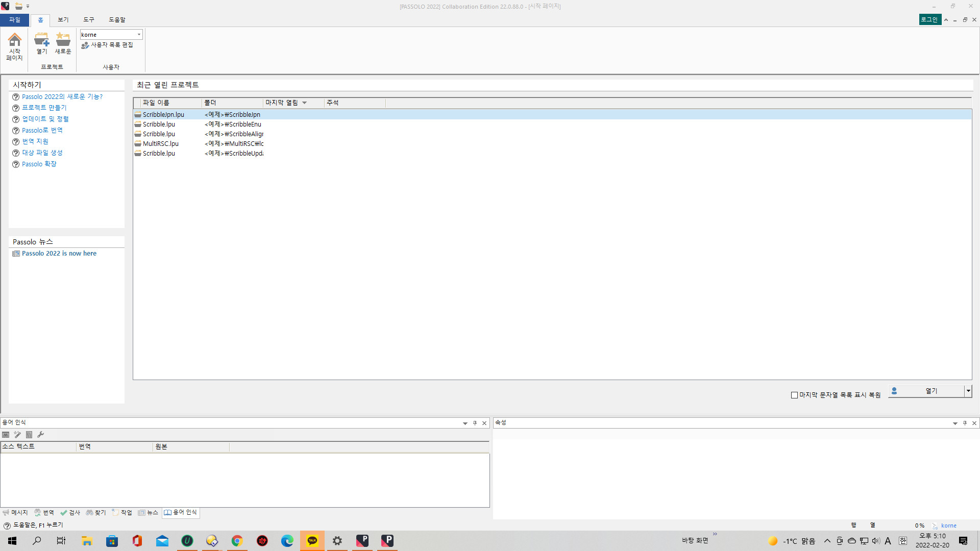This screenshot has height=551, width=980.
Task: Switch to the 용어 인식 bottom tab
Action: (181, 513)
